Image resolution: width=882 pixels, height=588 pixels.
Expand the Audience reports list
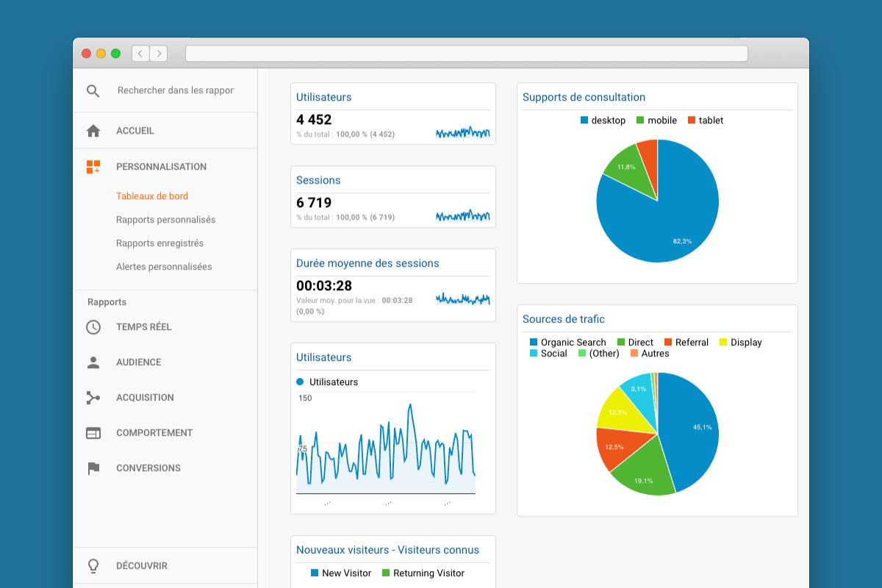click(140, 362)
